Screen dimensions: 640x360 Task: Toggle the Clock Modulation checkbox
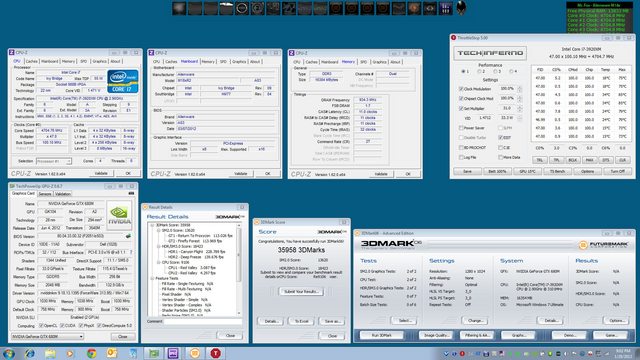click(461, 89)
